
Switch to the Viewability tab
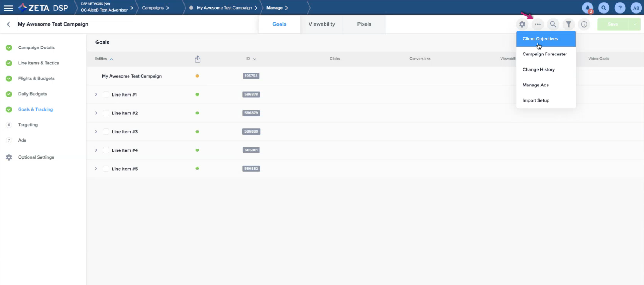pos(321,24)
